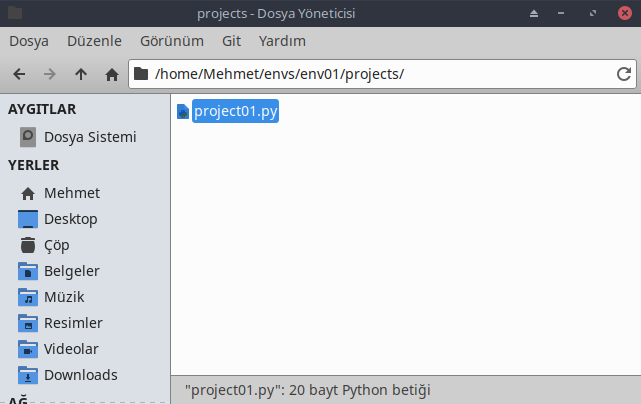Open the Git menu

[x=231, y=41]
